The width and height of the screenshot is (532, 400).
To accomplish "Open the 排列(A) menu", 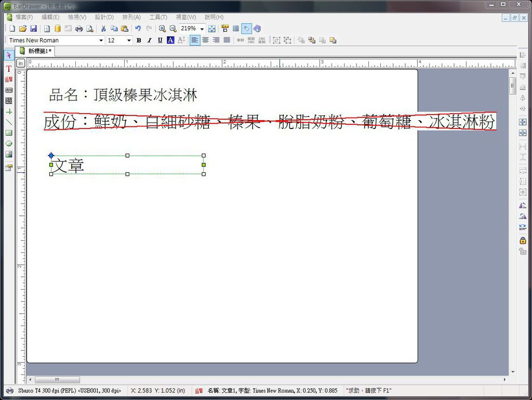I will (131, 17).
